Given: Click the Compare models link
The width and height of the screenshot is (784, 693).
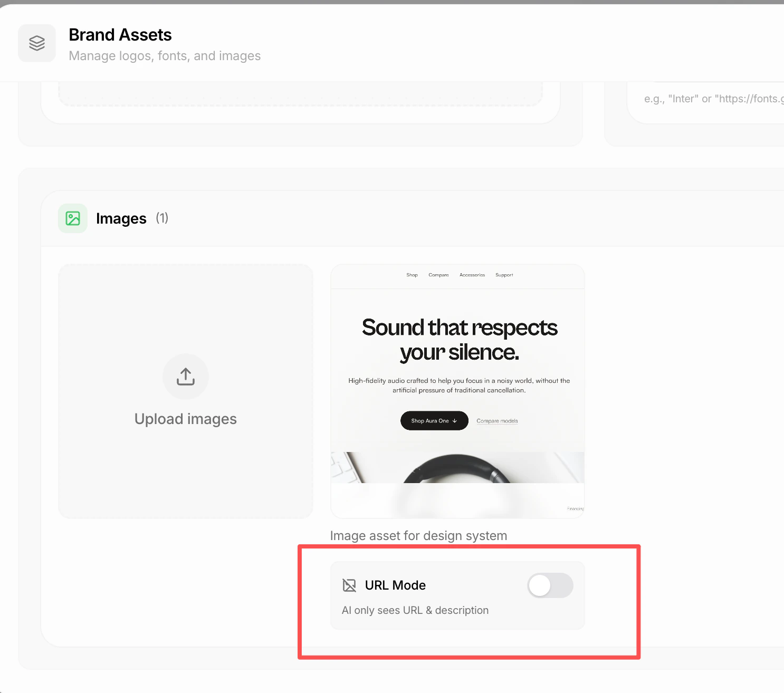Looking at the screenshot, I should click(496, 420).
